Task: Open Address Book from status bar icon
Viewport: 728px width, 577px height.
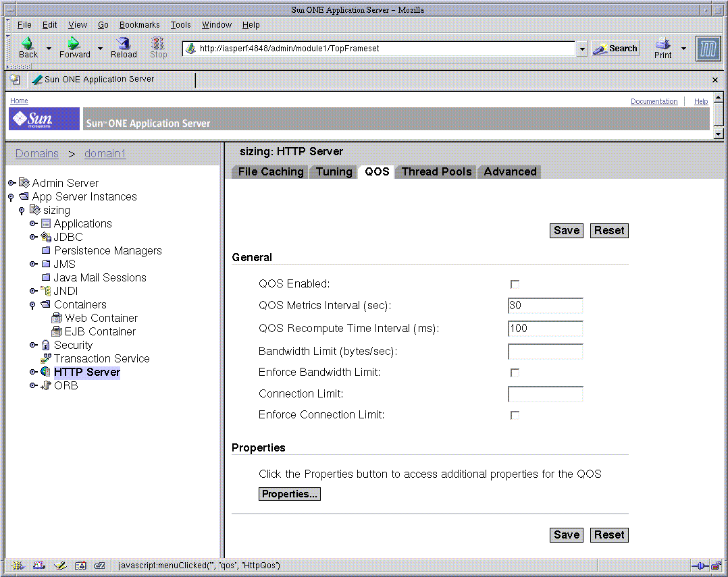Action: tap(80, 566)
